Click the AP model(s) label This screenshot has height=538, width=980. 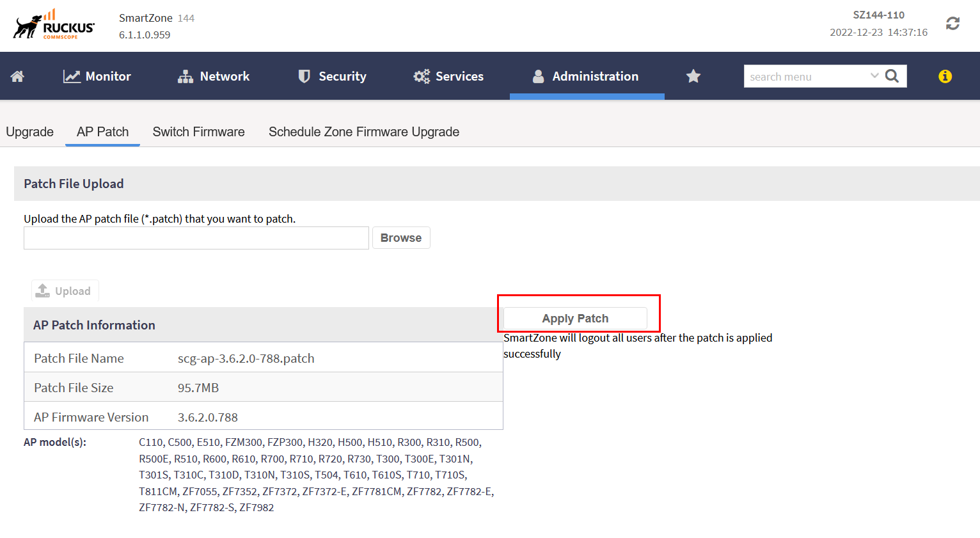tap(55, 442)
